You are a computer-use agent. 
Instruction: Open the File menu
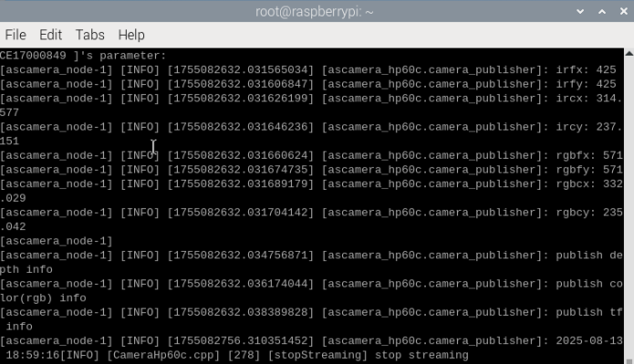pyautogui.click(x=16, y=35)
